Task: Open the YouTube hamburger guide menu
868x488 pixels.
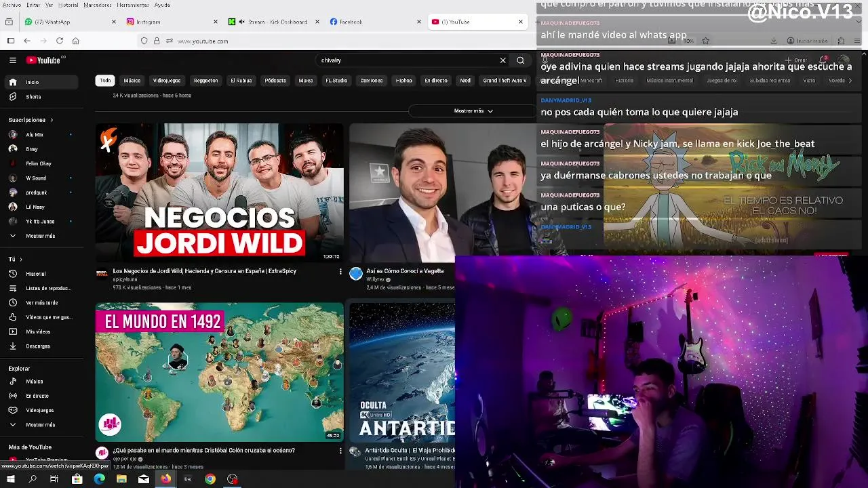Action: click(x=13, y=60)
